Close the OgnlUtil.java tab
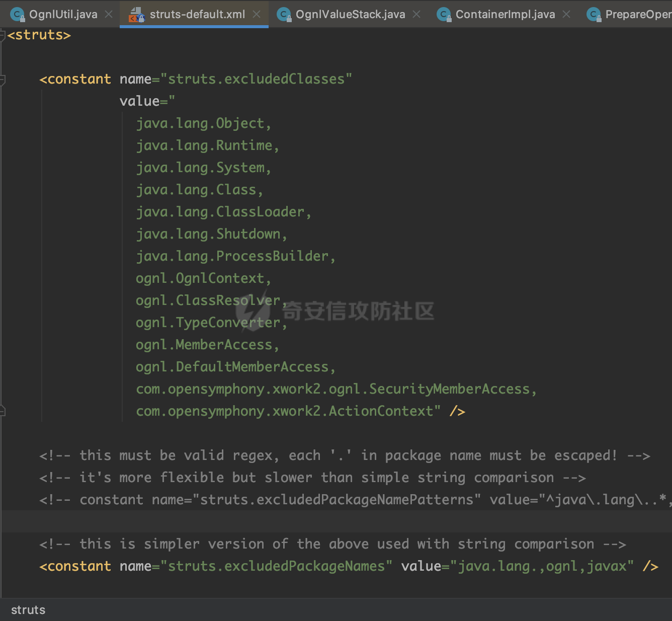The width and height of the screenshot is (672, 621). pyautogui.click(x=109, y=14)
